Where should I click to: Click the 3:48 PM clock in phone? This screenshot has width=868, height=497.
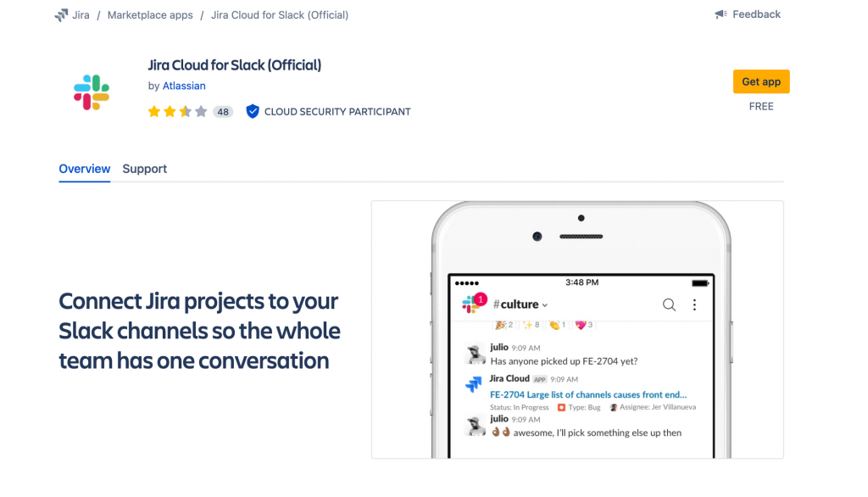[581, 282]
